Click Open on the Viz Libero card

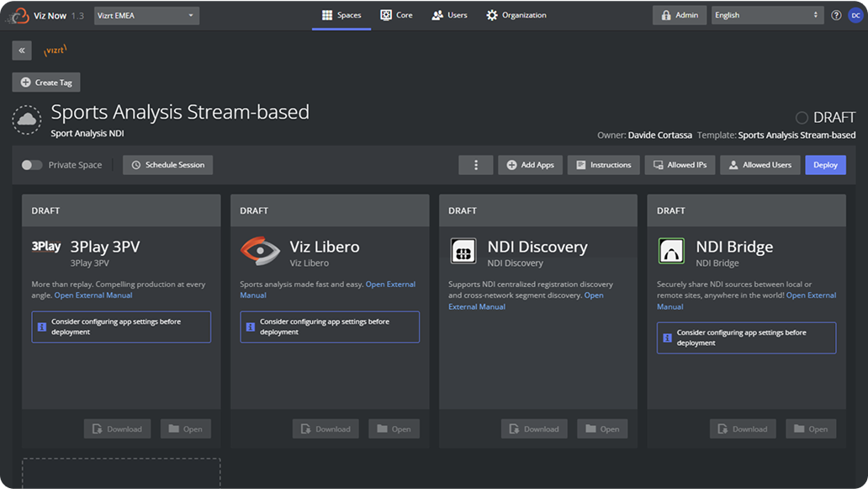click(394, 428)
